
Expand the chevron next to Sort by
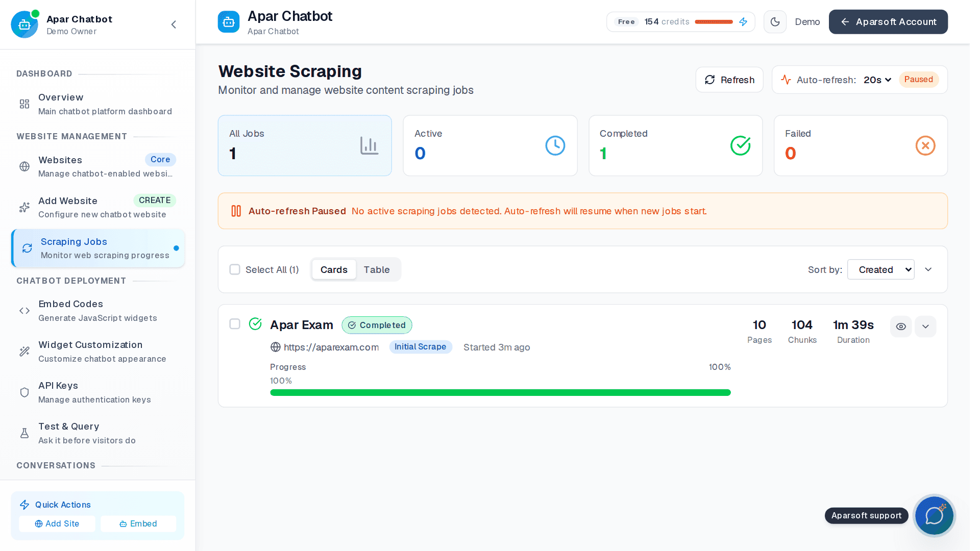pyautogui.click(x=928, y=269)
